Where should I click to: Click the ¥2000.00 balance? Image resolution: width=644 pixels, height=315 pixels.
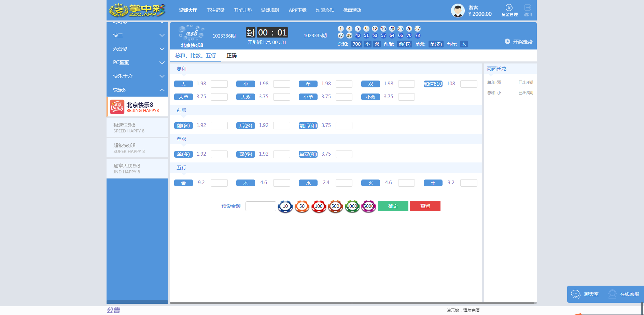480,14
